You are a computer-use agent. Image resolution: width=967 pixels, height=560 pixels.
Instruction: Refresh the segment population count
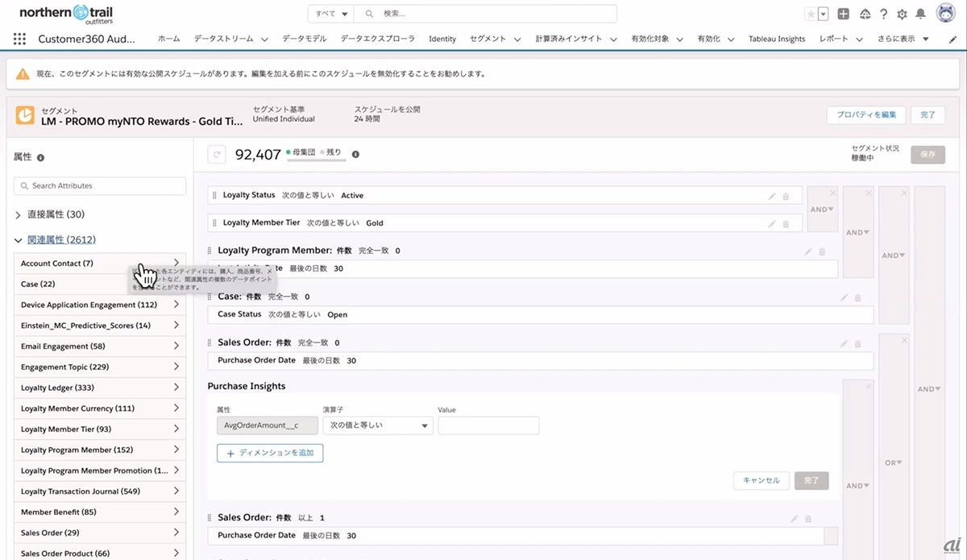[216, 154]
